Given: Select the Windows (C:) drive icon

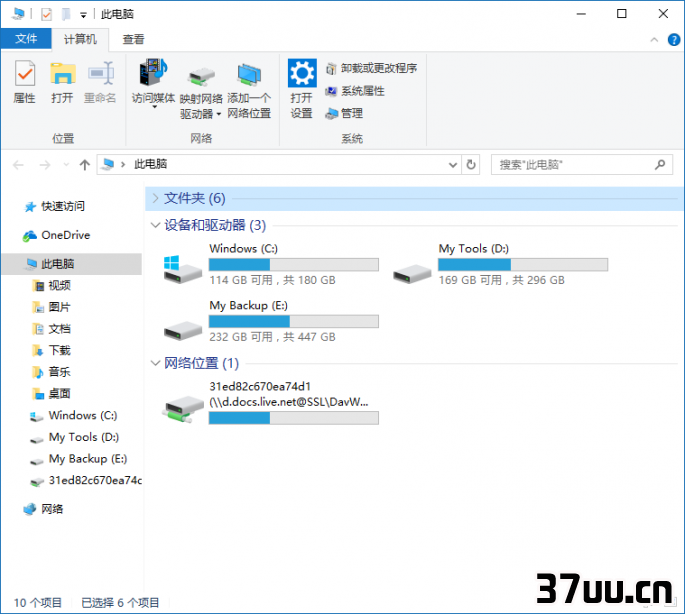Looking at the screenshot, I should tap(182, 269).
